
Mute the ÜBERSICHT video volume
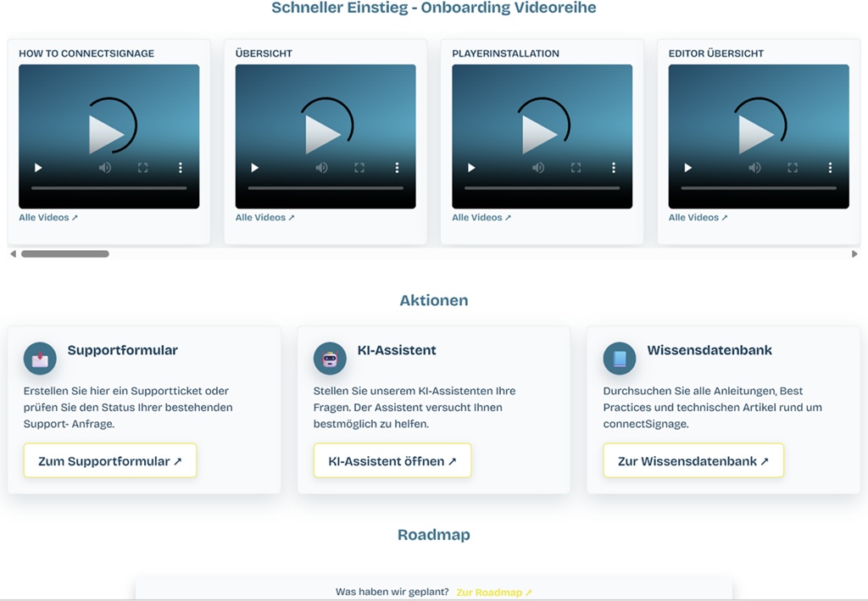pos(321,168)
